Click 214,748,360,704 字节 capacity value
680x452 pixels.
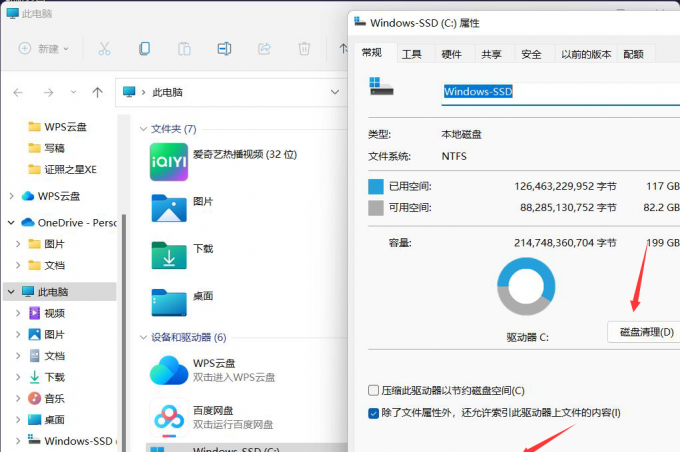point(566,243)
